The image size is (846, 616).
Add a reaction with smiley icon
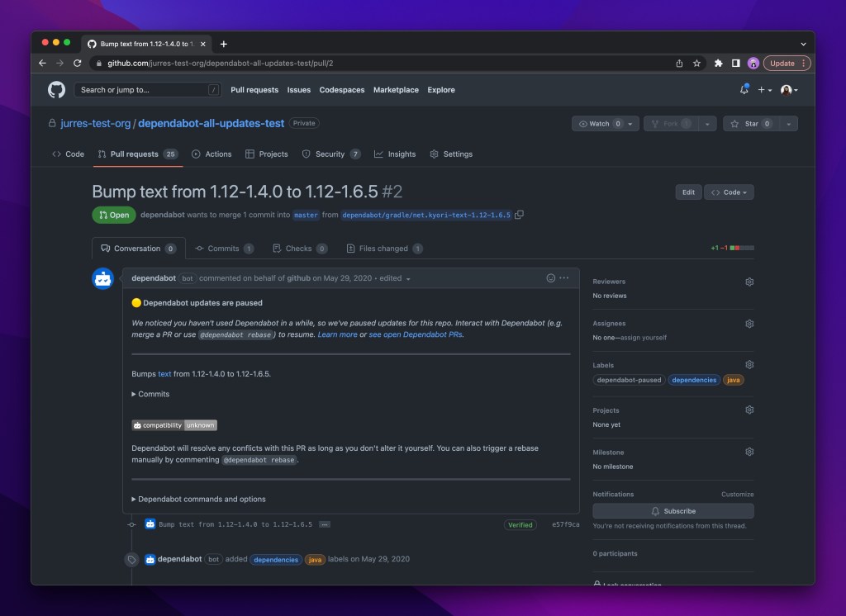551,278
